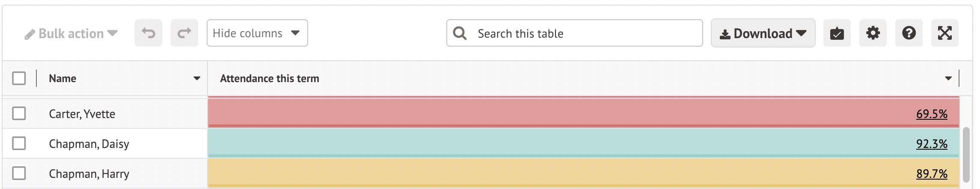Toggle the select all rows checkbox
This screenshot has width=980, height=189.
pos(19,78)
